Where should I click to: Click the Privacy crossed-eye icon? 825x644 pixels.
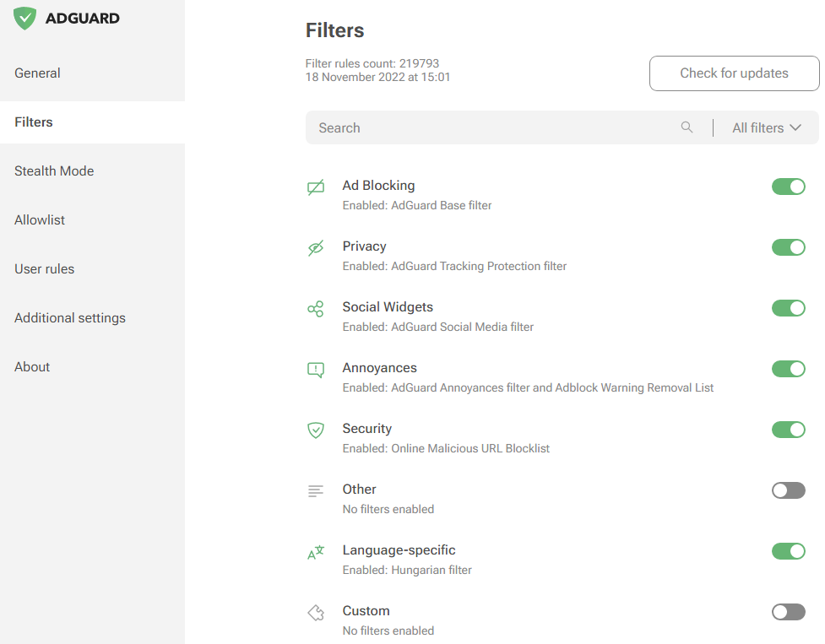(316, 248)
